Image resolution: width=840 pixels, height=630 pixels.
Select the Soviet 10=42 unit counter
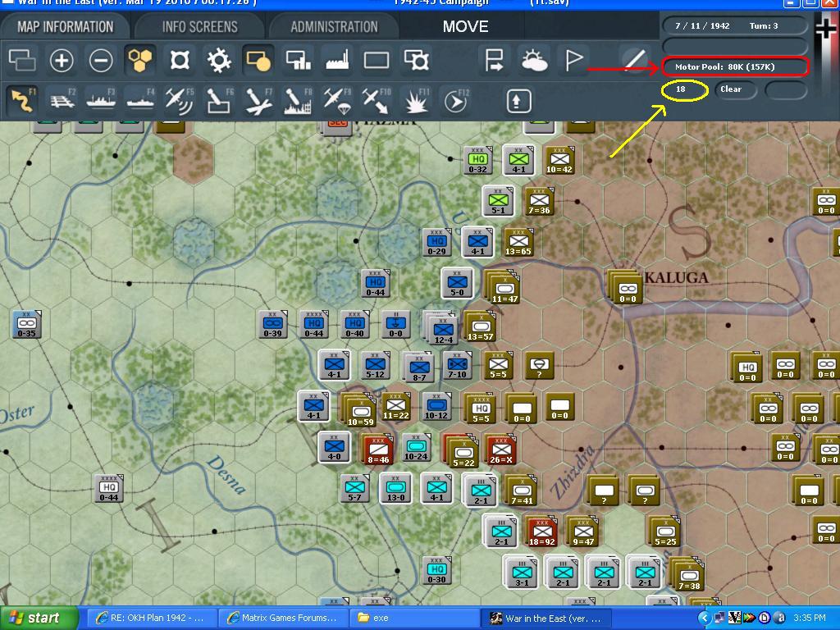click(559, 160)
